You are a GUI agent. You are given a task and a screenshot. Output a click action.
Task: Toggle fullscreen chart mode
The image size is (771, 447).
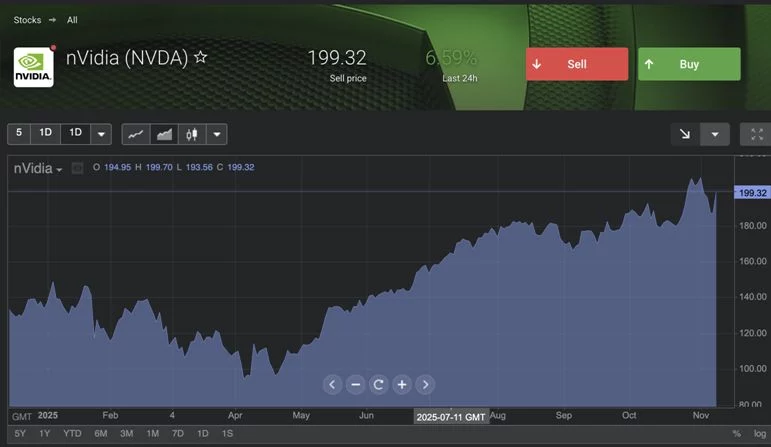[x=757, y=134]
